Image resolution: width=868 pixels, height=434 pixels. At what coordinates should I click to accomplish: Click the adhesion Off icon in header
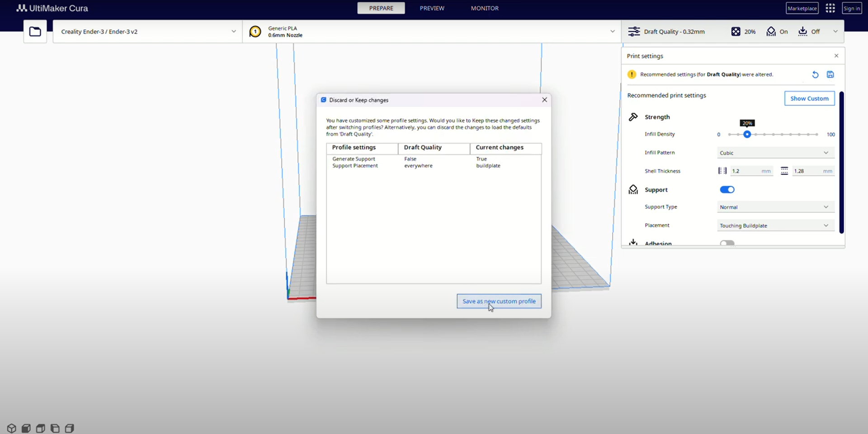point(802,32)
